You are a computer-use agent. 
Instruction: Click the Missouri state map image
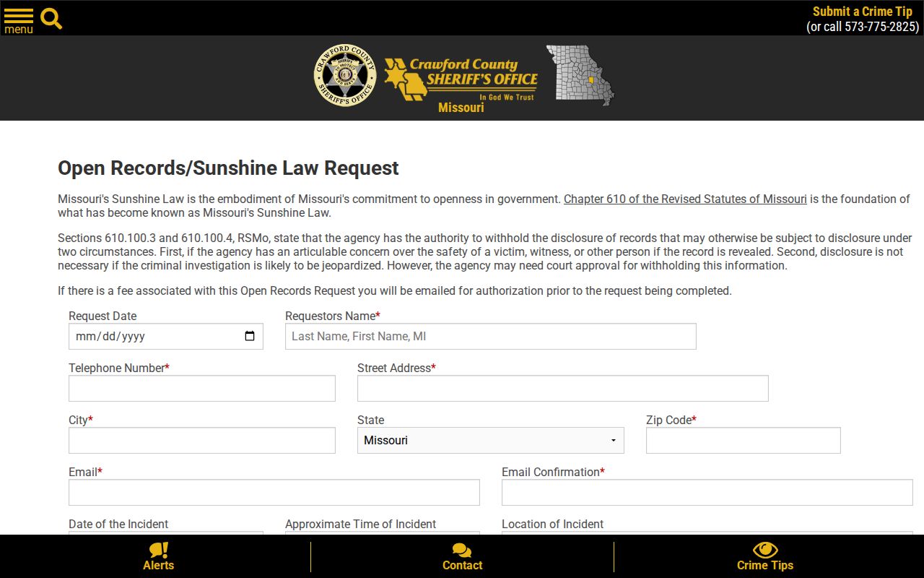coord(580,75)
